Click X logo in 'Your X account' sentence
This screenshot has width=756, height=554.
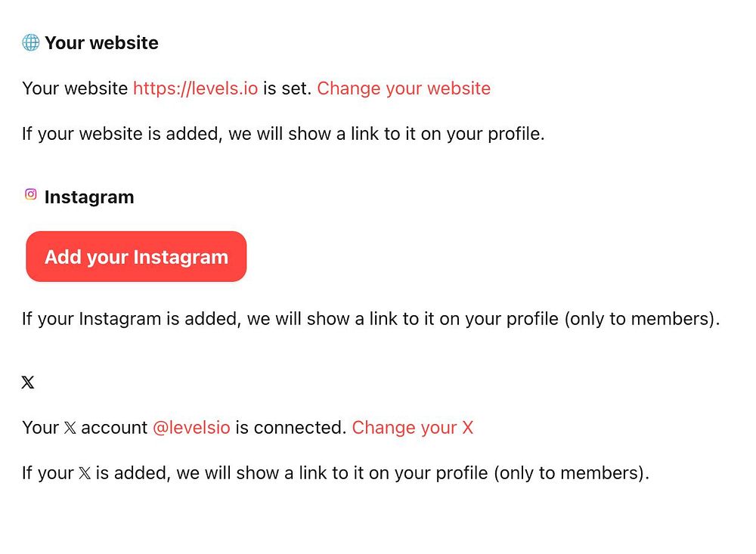70,428
